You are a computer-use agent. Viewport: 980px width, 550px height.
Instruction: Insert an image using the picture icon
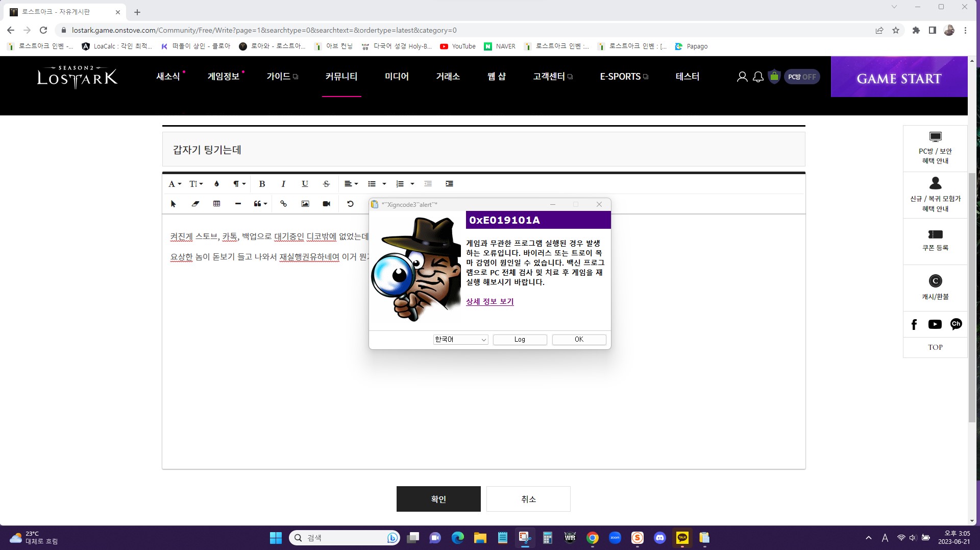(305, 204)
